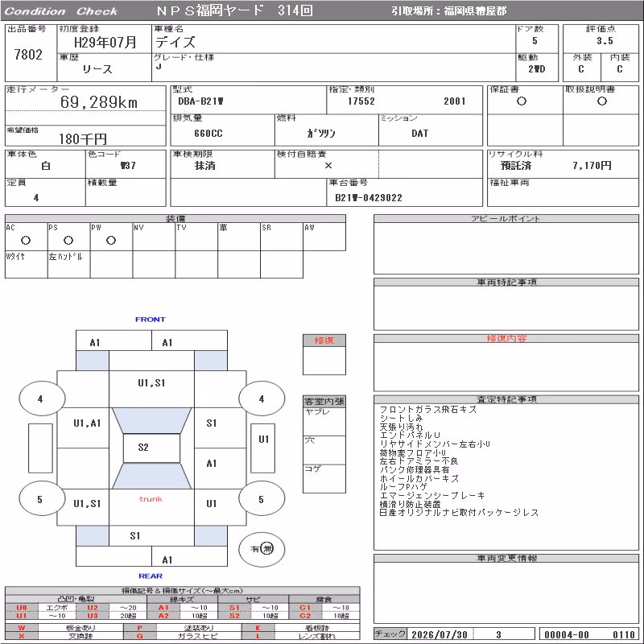Click the chassis number B21W-0429022
The width and height of the screenshot is (644, 644).
[369, 198]
